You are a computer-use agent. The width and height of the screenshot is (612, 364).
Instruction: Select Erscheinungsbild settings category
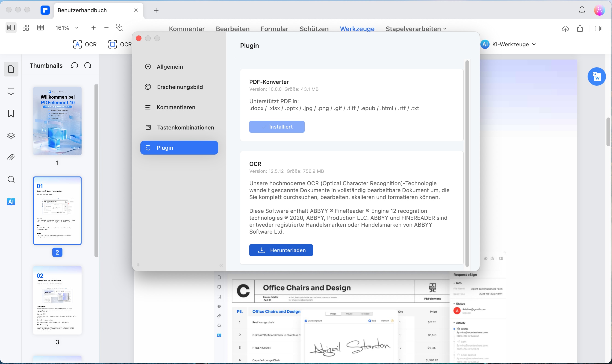tap(179, 87)
